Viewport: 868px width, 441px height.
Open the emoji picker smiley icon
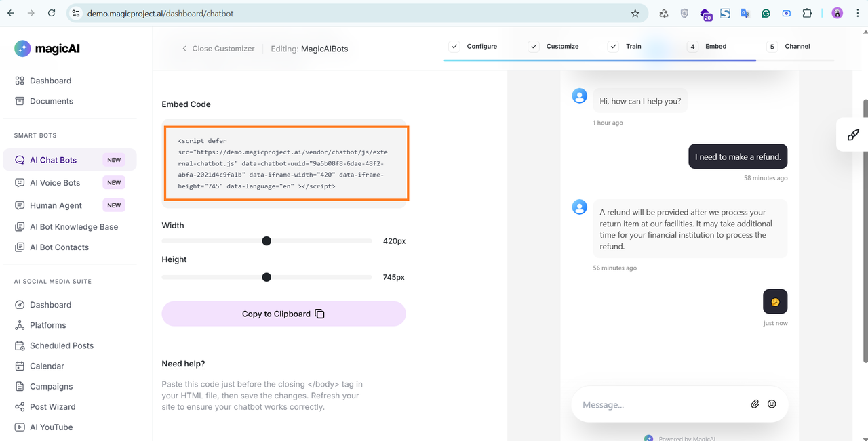coord(772,404)
